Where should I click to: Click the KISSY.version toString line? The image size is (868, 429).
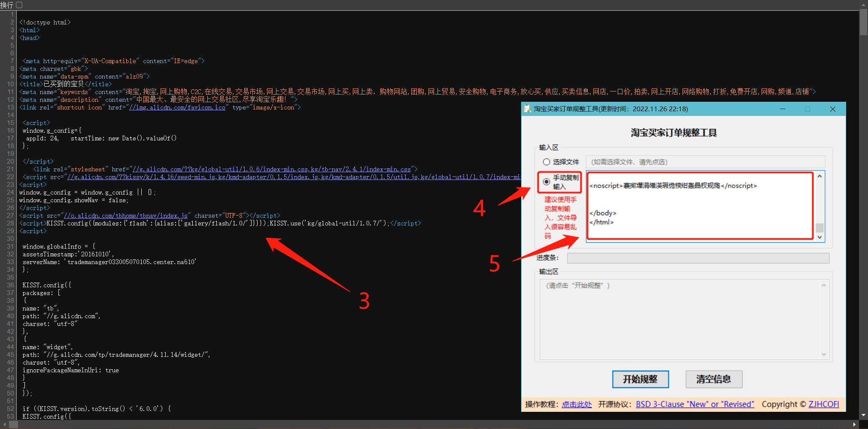coord(97,409)
